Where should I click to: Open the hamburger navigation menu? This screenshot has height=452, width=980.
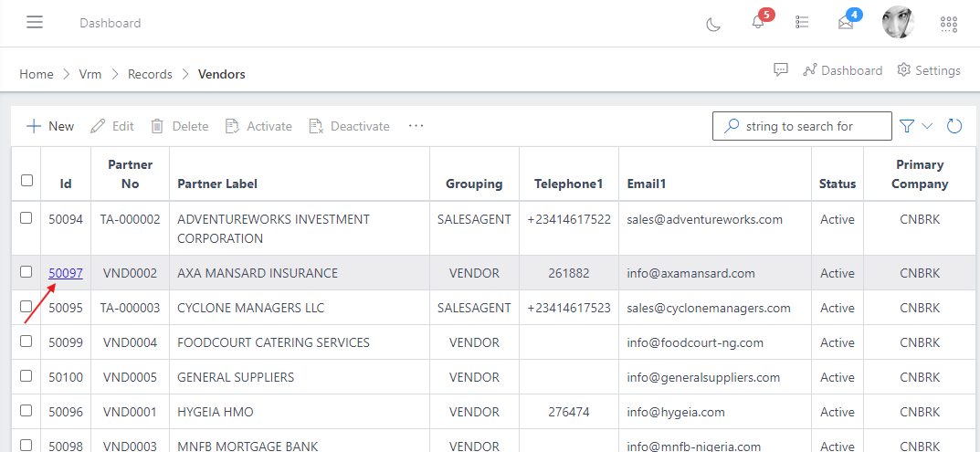click(x=35, y=23)
